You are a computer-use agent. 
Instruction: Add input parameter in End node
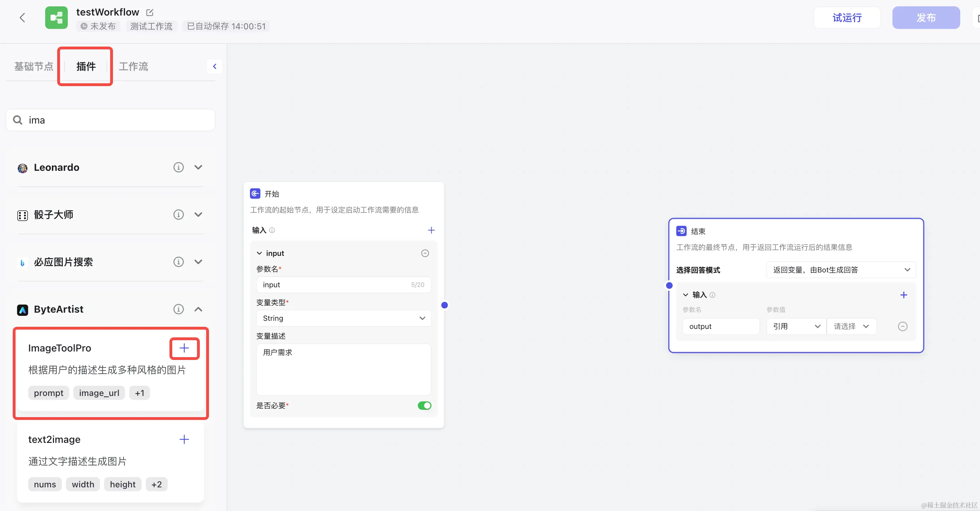point(903,295)
